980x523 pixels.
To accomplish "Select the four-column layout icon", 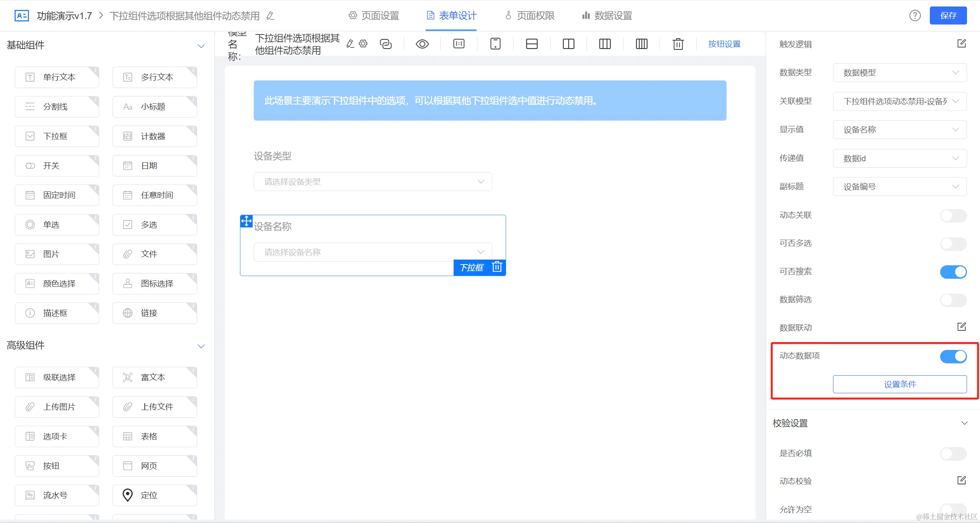I will tap(642, 44).
